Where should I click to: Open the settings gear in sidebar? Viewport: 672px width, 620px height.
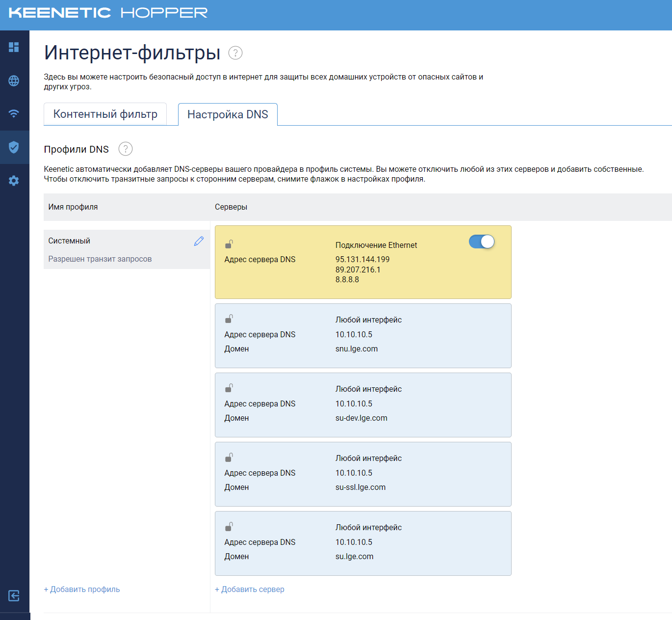click(14, 181)
